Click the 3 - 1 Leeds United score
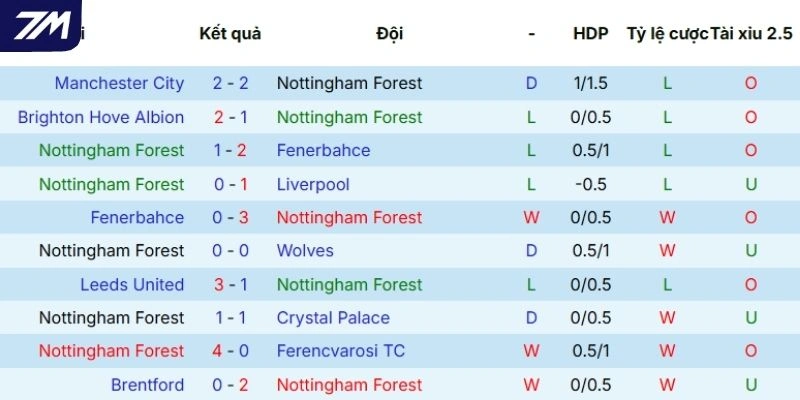 pyautogui.click(x=230, y=284)
